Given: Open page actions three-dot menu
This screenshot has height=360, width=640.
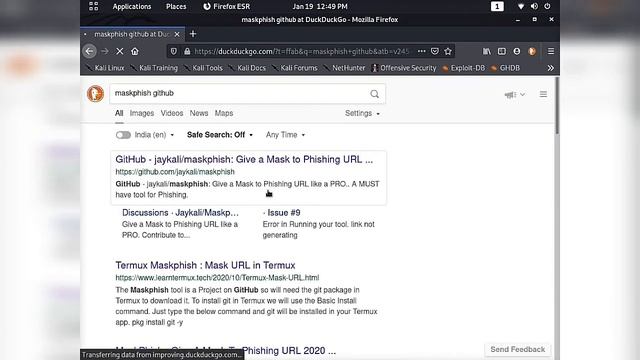Looking at the screenshot, I should pos(421,51).
